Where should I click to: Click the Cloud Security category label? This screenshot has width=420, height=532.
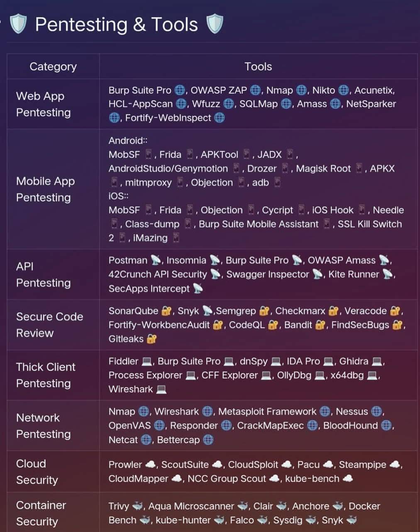tap(37, 472)
